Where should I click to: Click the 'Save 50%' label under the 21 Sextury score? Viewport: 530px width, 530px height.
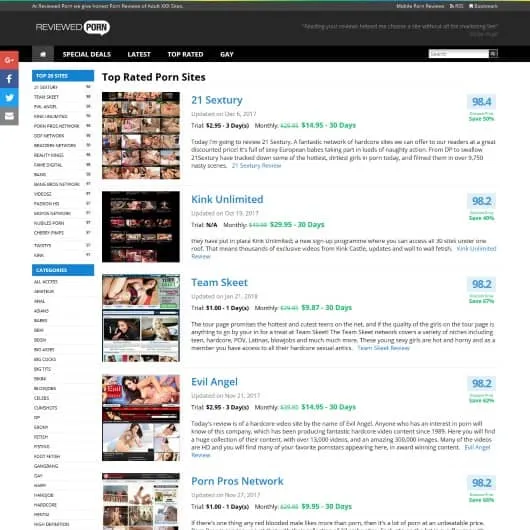(x=481, y=119)
